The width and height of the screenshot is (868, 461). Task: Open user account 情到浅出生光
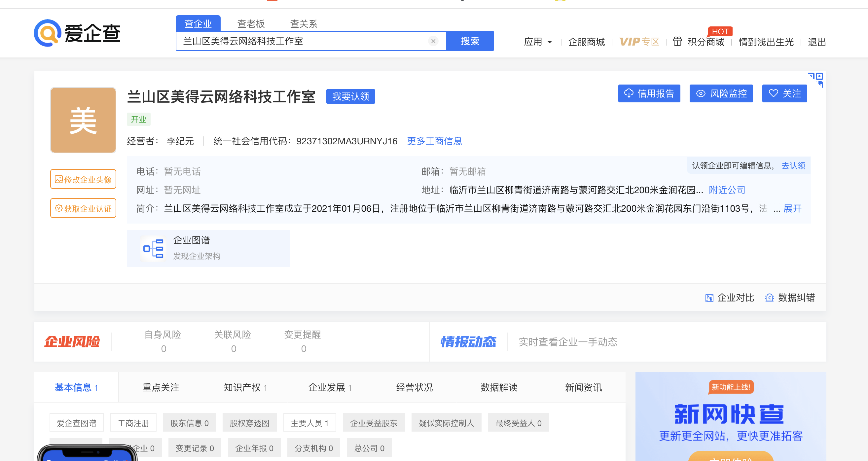[x=766, y=42]
